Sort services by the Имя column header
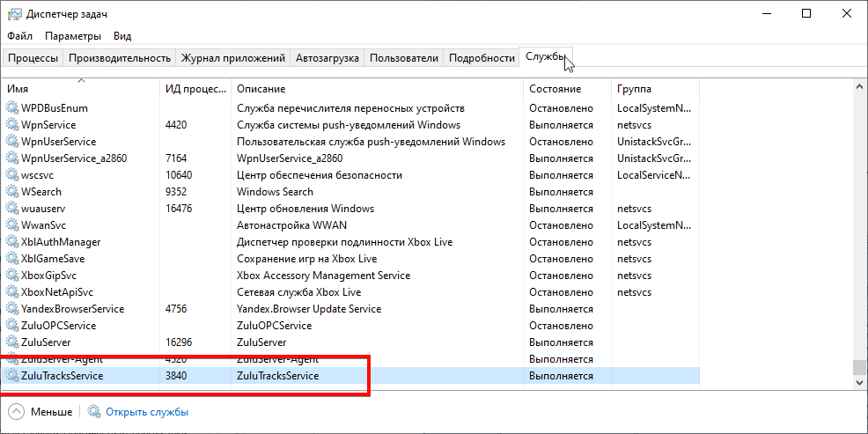The height and width of the screenshot is (434, 868). (x=18, y=89)
